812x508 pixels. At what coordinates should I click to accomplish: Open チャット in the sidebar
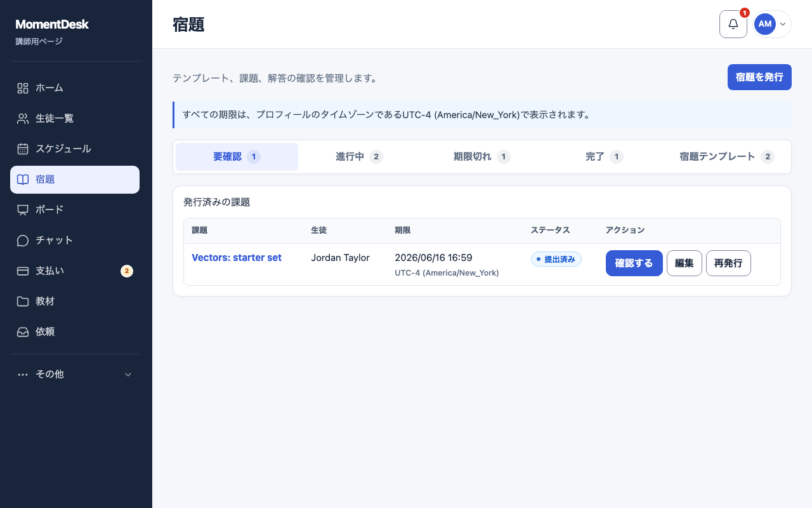pos(75,241)
